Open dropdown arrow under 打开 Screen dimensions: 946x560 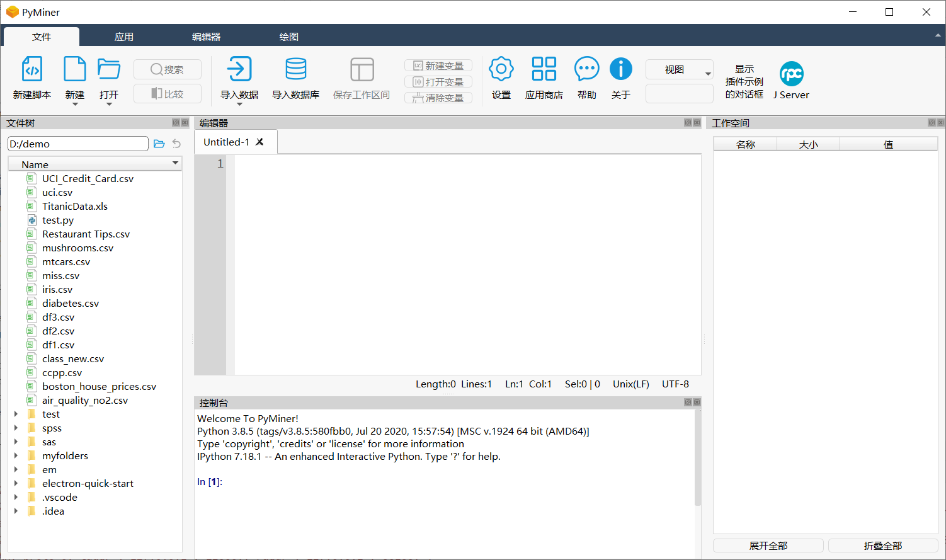109,104
